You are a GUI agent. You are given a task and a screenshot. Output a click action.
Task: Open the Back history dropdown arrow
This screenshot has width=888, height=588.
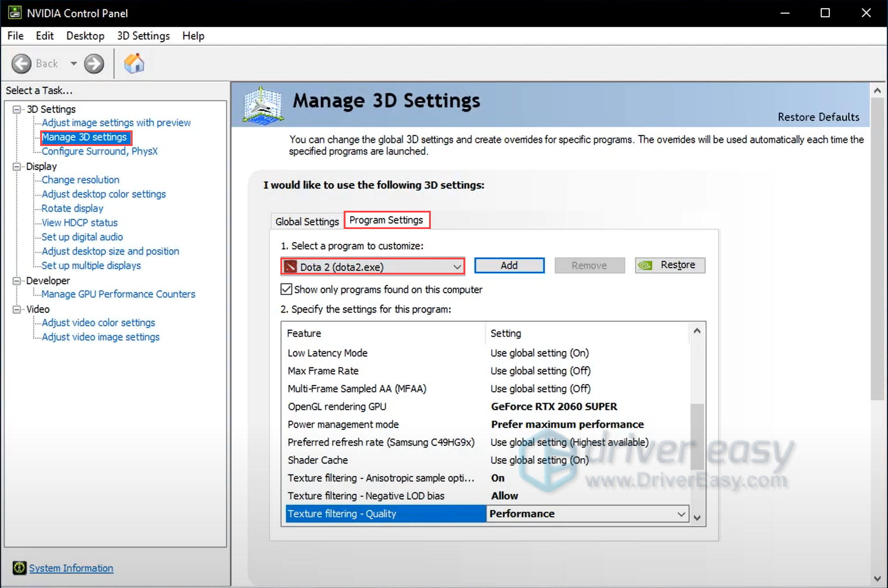tap(74, 63)
